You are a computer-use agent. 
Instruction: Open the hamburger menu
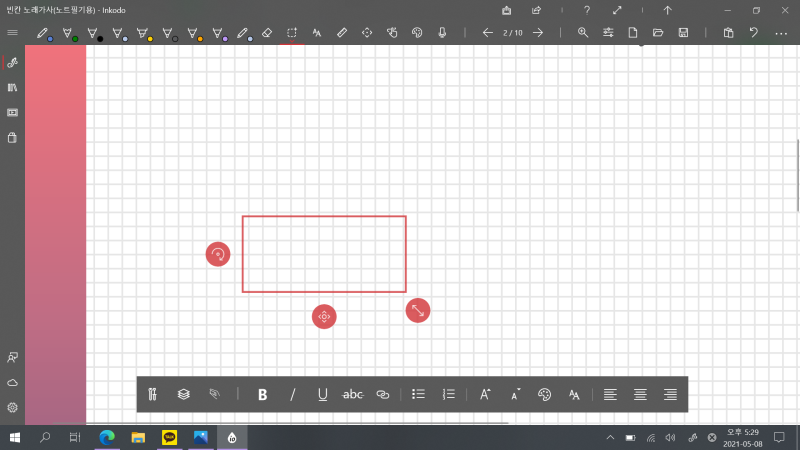click(x=12, y=33)
